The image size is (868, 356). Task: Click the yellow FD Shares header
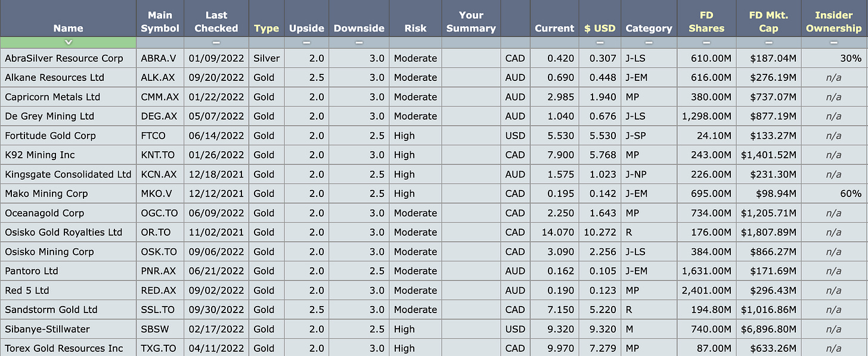click(x=706, y=21)
